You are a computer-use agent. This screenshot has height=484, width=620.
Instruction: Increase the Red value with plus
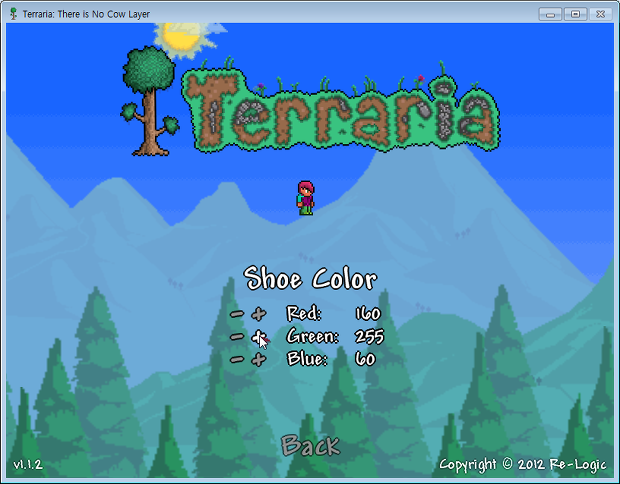tap(259, 314)
